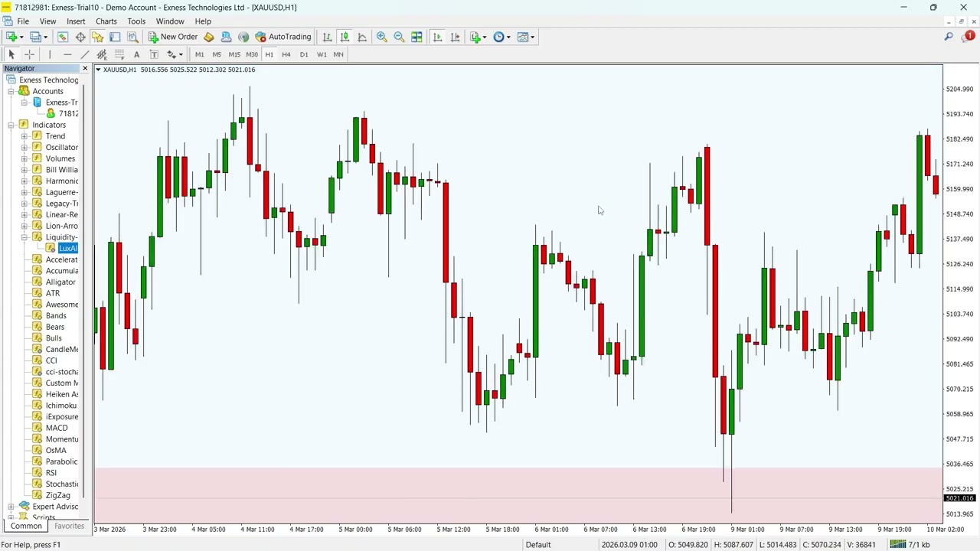This screenshot has height=551, width=980.
Task: Select the Cursor arrow tool
Action: (11, 54)
